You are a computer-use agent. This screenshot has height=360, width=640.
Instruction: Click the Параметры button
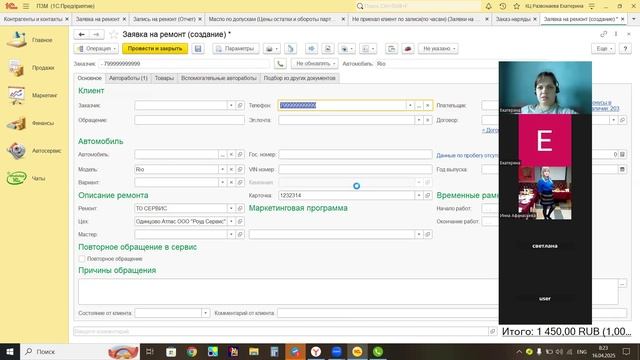235,49
